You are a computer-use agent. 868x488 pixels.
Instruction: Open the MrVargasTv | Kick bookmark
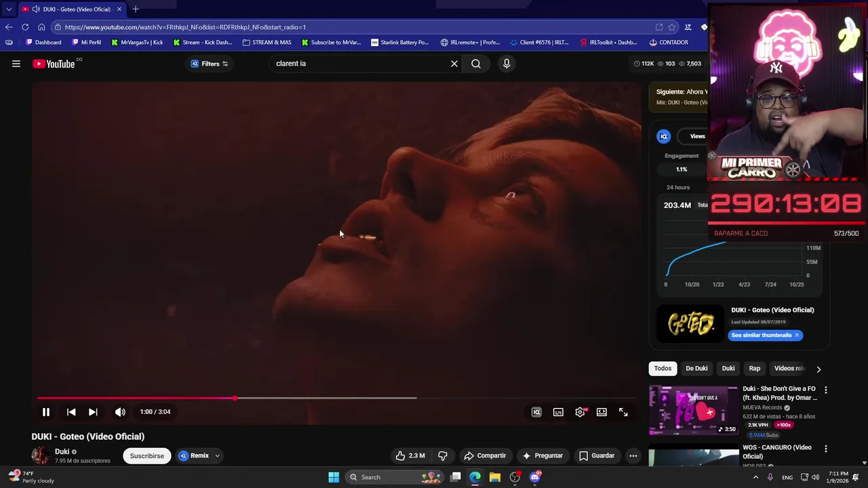pyautogui.click(x=137, y=42)
